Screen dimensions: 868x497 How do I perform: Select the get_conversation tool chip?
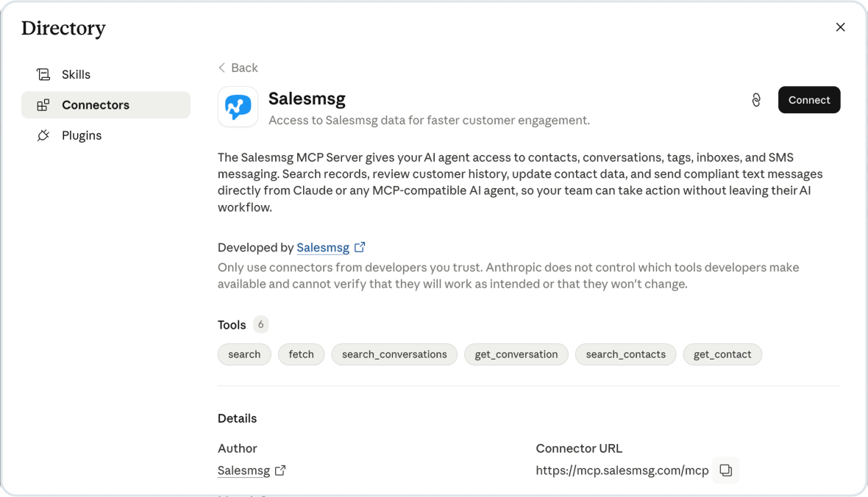[x=516, y=354]
